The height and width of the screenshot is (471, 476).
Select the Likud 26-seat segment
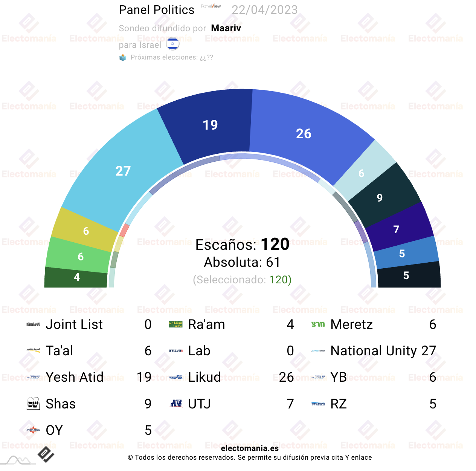coord(304,133)
